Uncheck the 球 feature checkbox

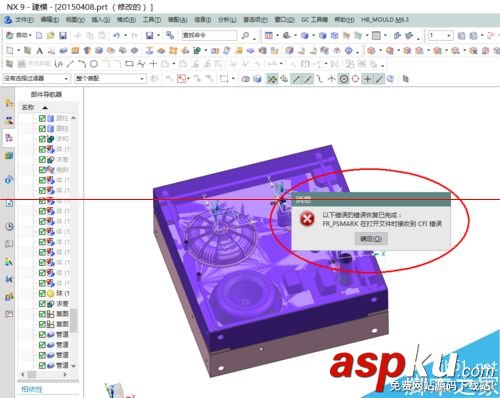[42, 293]
